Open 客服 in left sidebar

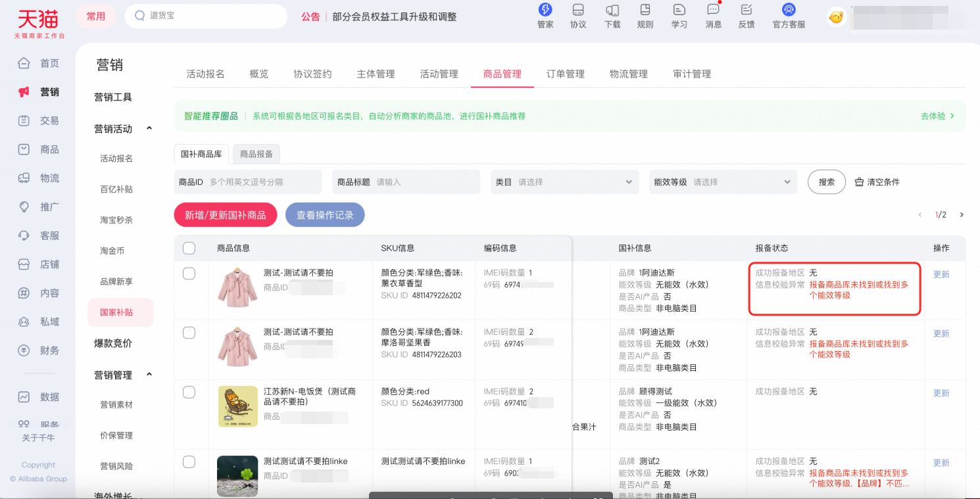39,235
